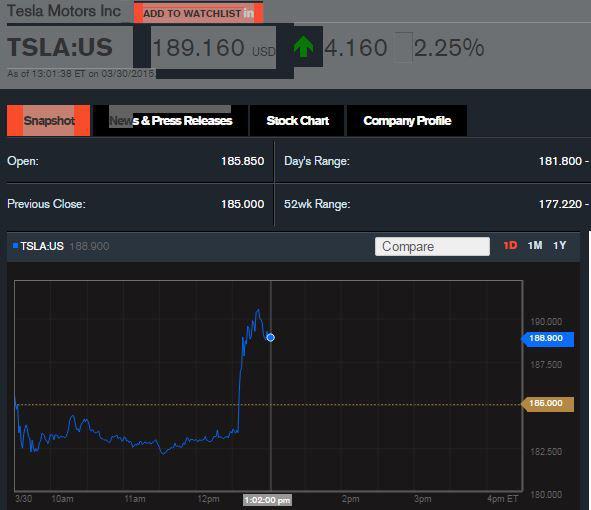Open the Stock Chart tab

point(297,121)
